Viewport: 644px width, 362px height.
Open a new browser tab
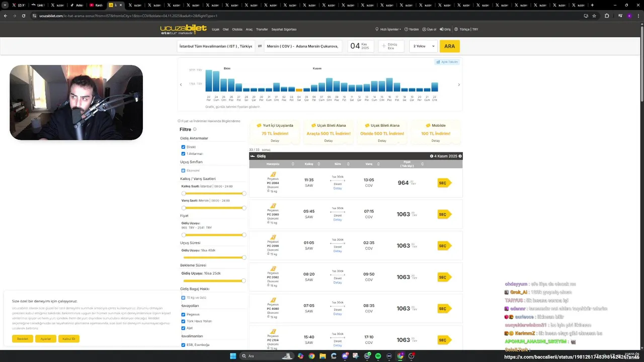coord(592,5)
